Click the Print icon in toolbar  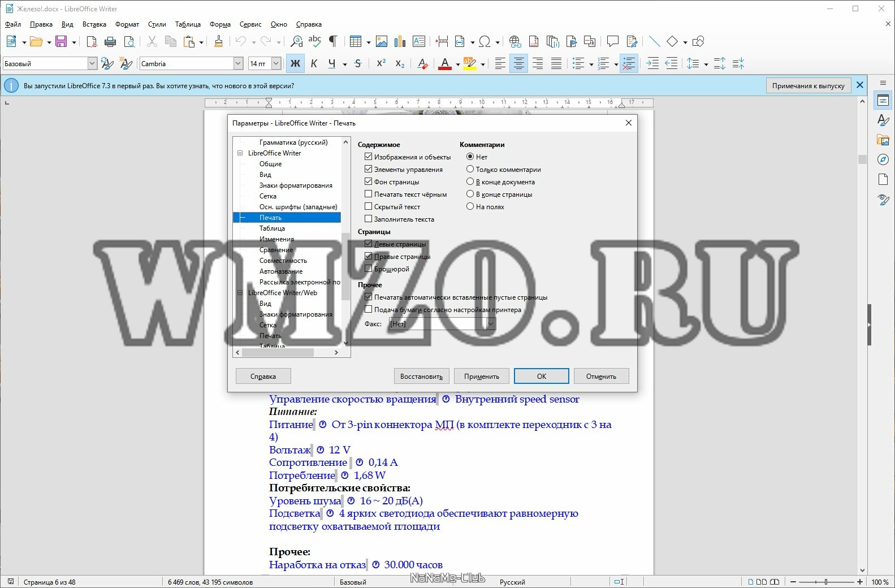coord(110,41)
